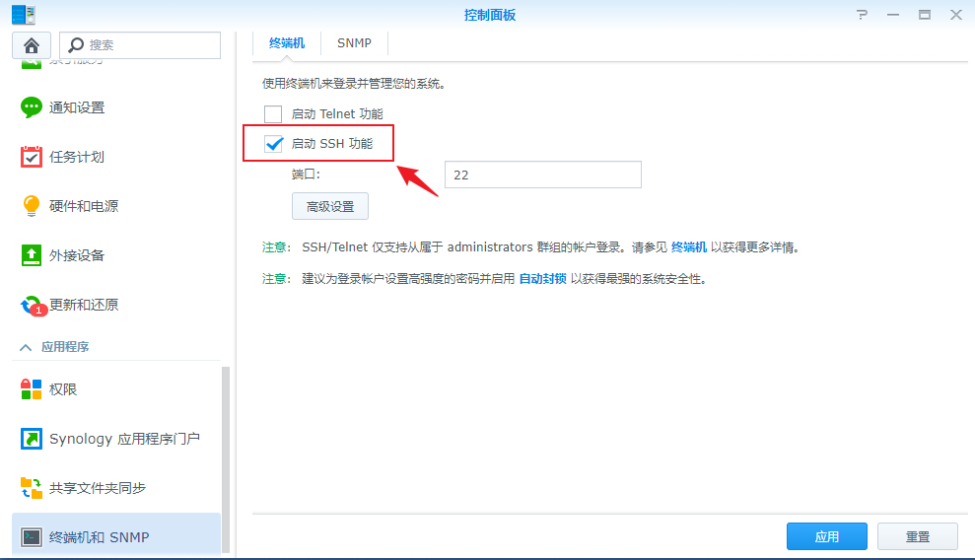Select the 终端机 tab

pyautogui.click(x=287, y=43)
